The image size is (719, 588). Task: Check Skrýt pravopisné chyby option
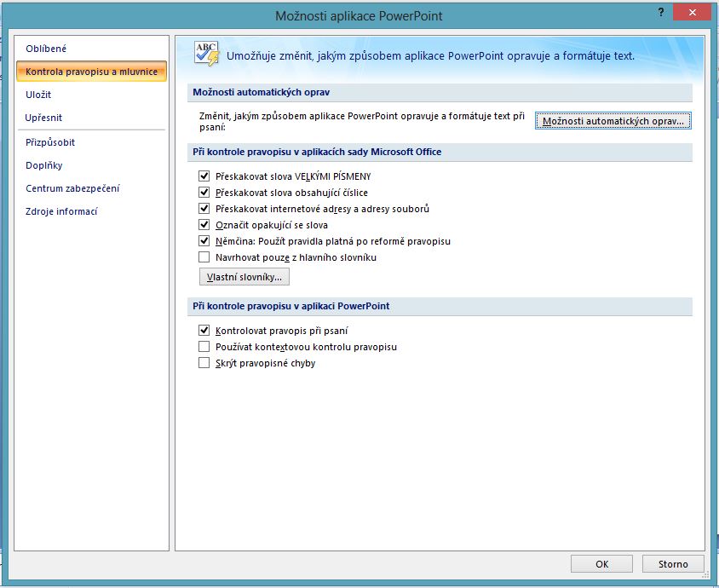204,363
